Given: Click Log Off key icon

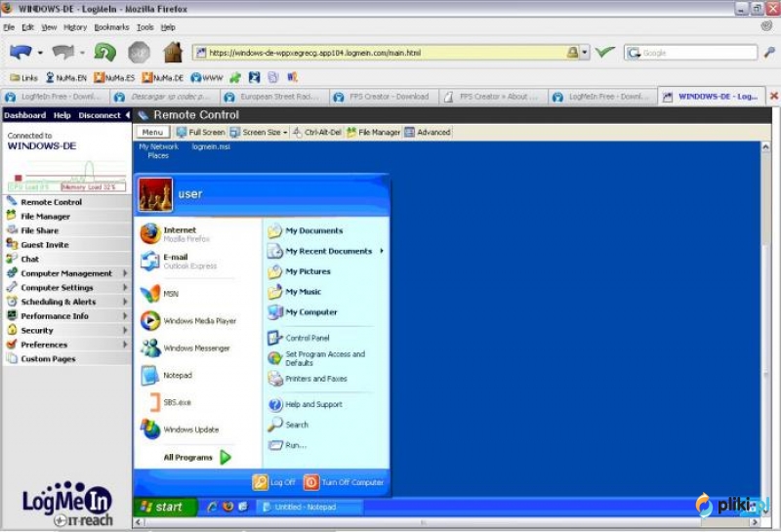Looking at the screenshot, I should [x=260, y=481].
